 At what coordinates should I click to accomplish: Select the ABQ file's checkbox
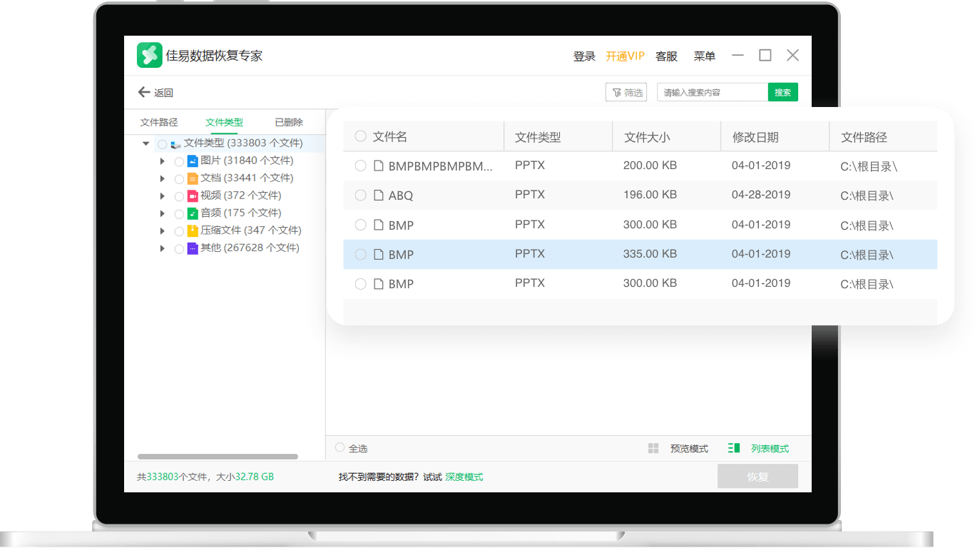360,195
